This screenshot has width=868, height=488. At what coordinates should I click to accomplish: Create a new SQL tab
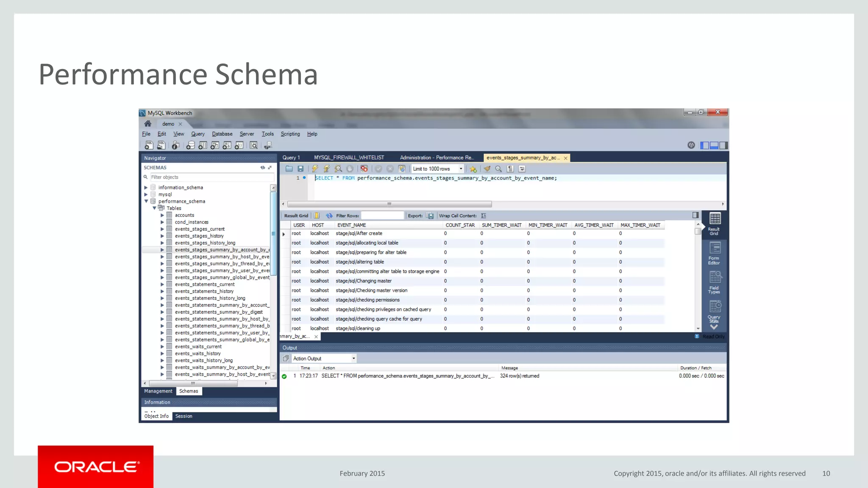[x=149, y=145]
